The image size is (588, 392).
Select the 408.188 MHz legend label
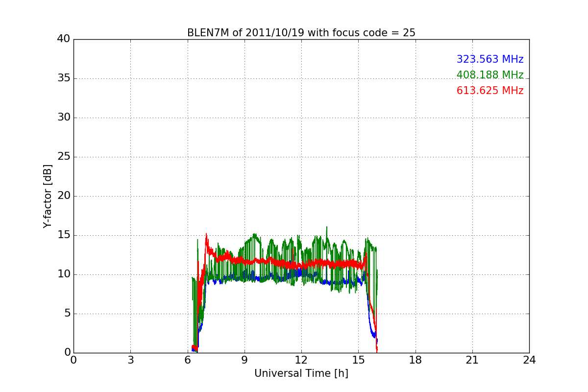490,75
